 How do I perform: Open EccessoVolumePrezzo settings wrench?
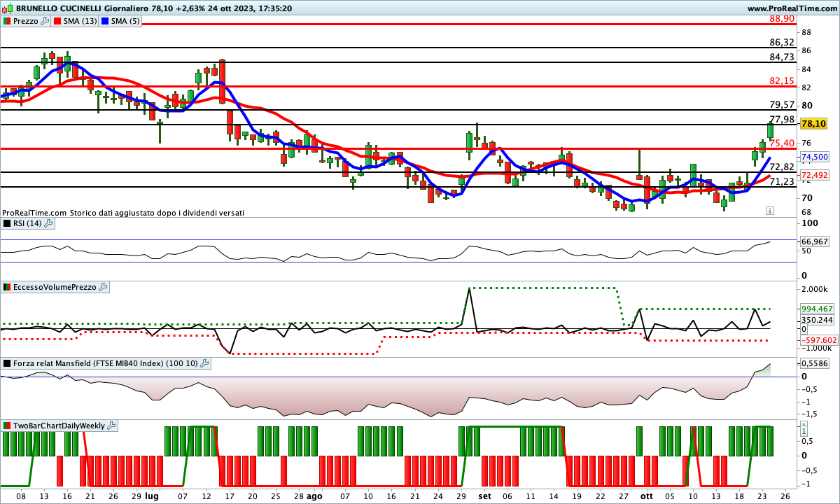103,287
